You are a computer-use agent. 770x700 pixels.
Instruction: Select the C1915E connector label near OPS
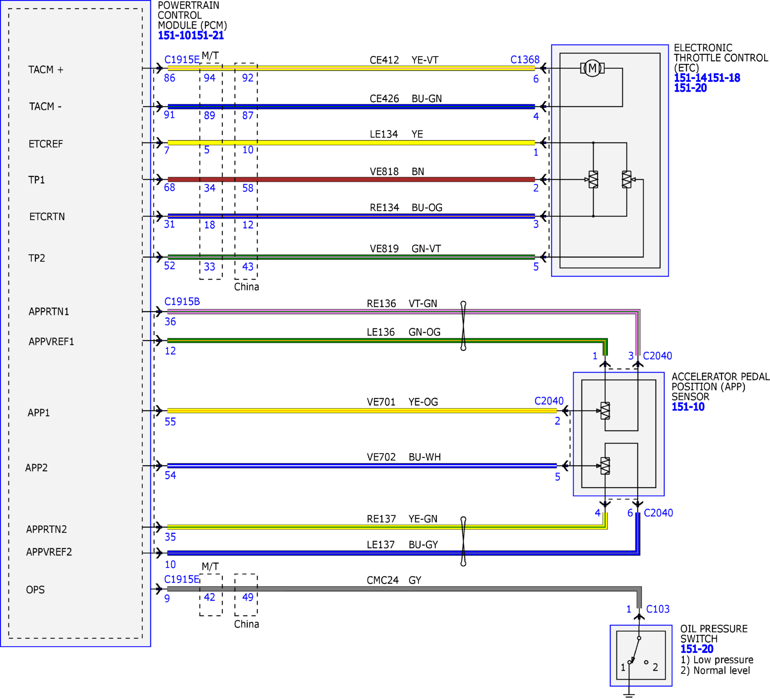182,579
